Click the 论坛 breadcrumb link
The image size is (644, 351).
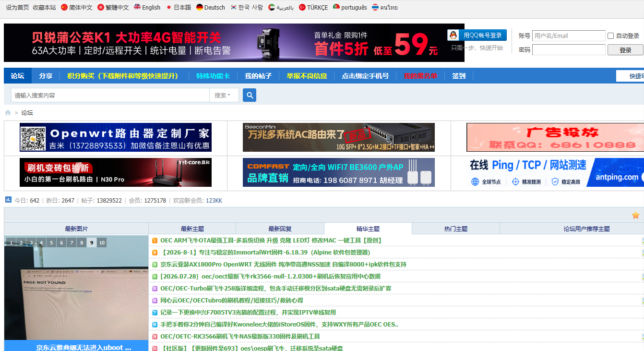27,112
